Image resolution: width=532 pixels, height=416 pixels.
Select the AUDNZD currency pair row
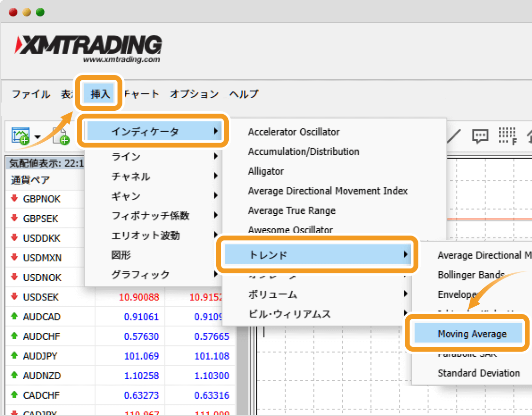(x=120, y=376)
